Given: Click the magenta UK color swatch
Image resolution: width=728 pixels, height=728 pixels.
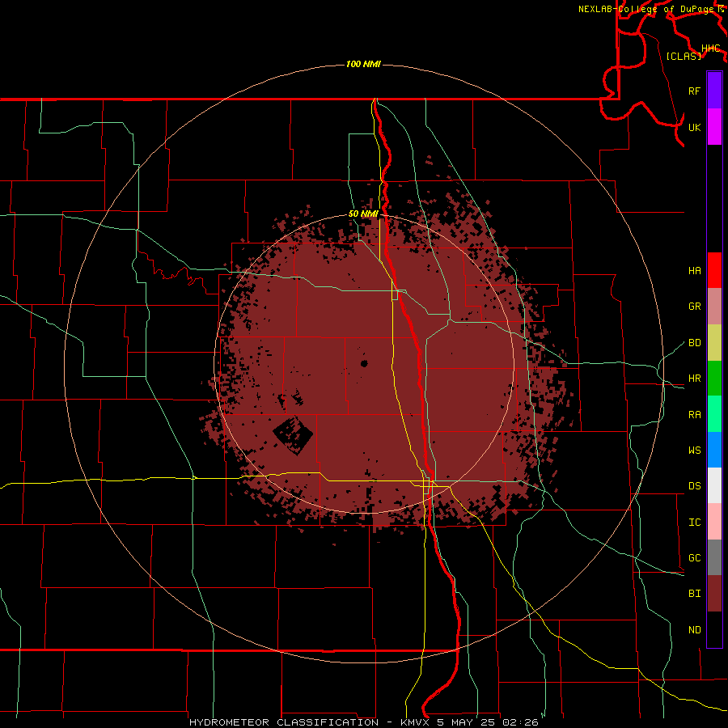Looking at the screenshot, I should pyautogui.click(x=714, y=127).
